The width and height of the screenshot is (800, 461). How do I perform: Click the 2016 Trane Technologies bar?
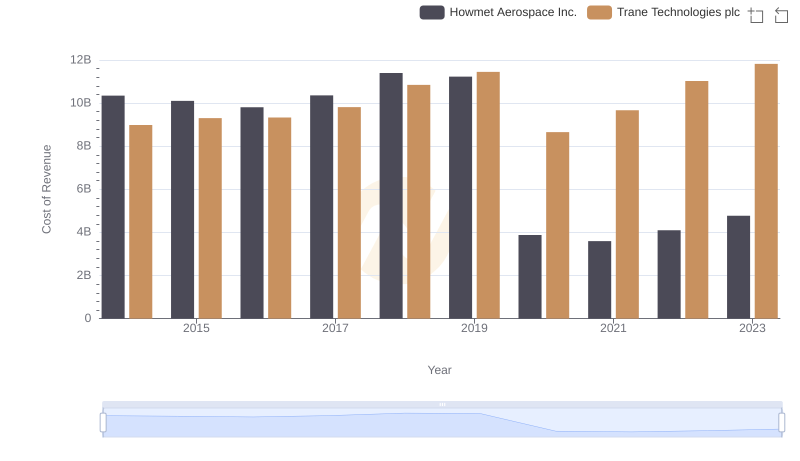pyautogui.click(x=280, y=218)
